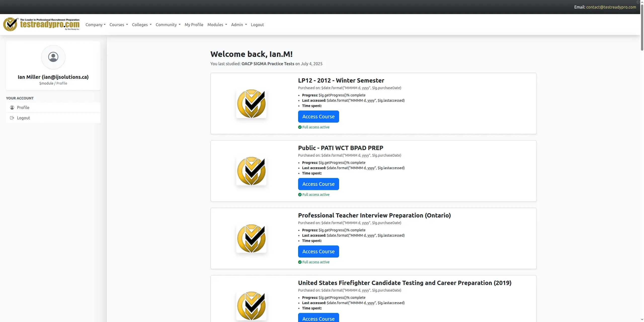Image resolution: width=644 pixels, height=322 pixels.
Task: Open Profile in the Your Account sidebar
Action: [53, 108]
